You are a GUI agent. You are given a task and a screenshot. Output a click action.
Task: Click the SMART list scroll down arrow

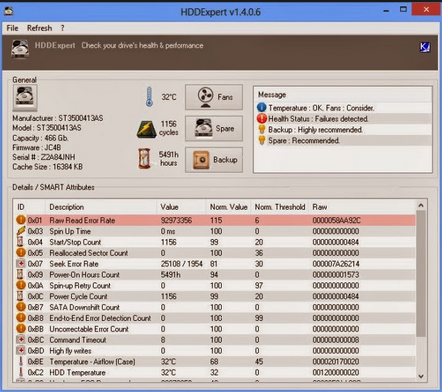pos(421,376)
